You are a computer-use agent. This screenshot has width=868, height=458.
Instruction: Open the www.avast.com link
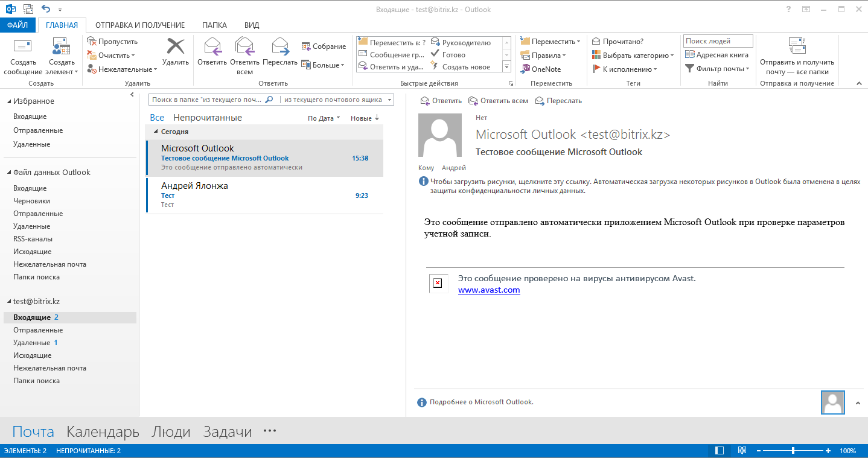[x=489, y=290]
